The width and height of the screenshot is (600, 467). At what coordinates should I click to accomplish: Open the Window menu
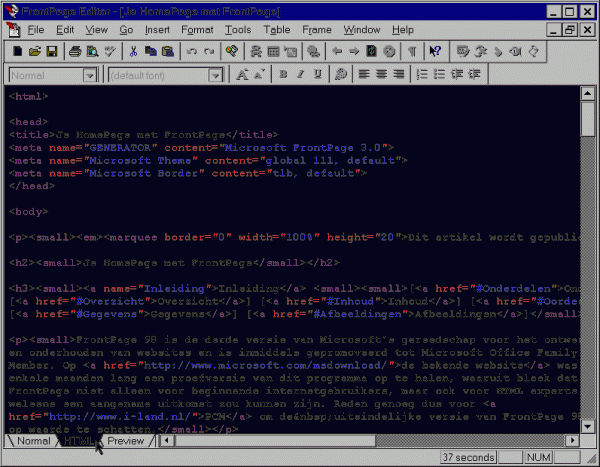point(362,30)
